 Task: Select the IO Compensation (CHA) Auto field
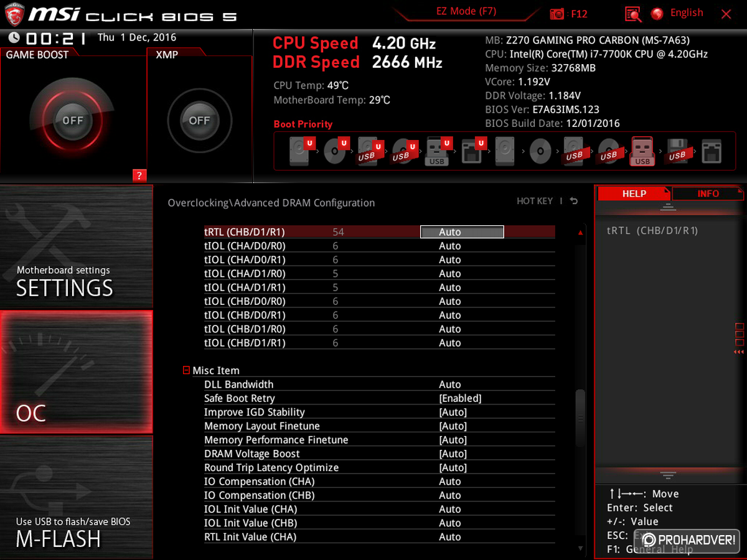tap(449, 481)
